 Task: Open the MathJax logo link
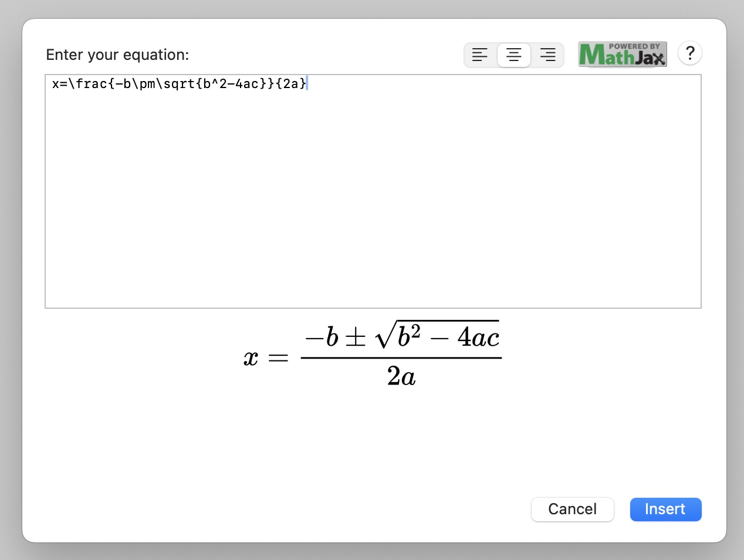[x=623, y=55]
